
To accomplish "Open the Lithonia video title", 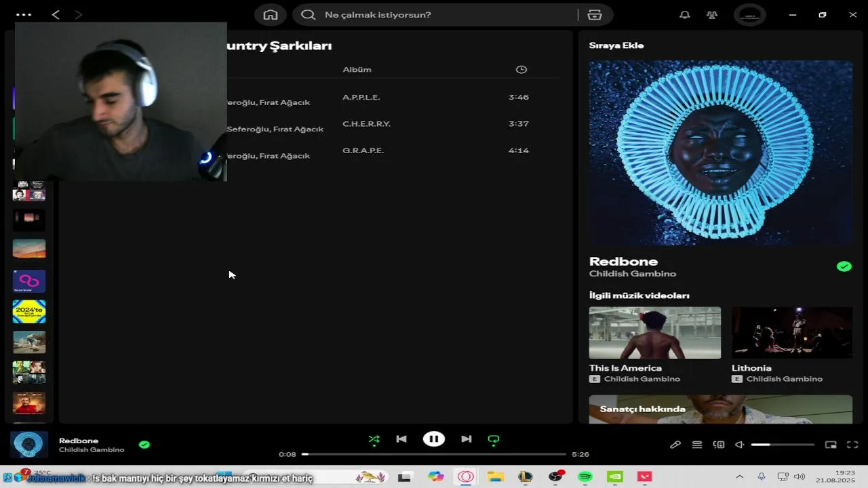I will pos(751,368).
